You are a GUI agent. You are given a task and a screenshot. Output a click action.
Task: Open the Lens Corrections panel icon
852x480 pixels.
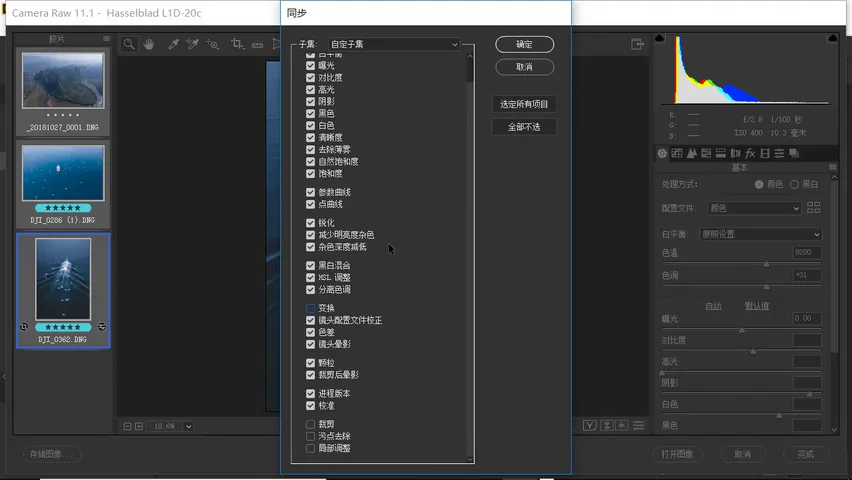[735, 153]
